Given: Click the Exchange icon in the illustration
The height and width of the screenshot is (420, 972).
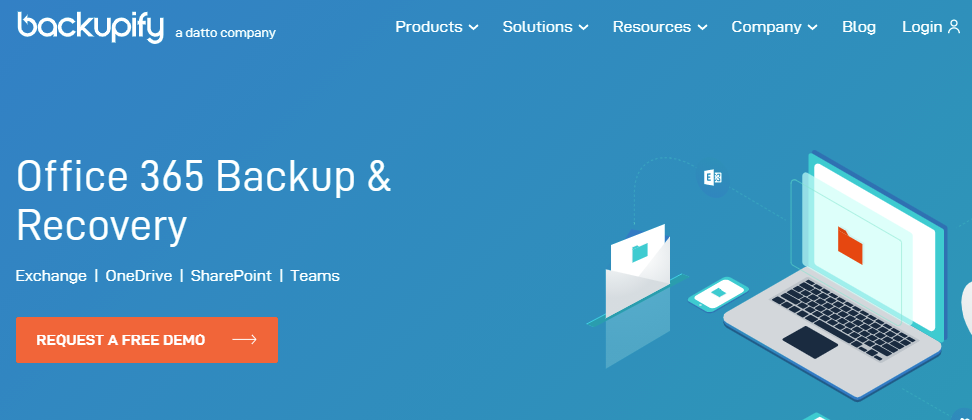Looking at the screenshot, I should tap(713, 178).
